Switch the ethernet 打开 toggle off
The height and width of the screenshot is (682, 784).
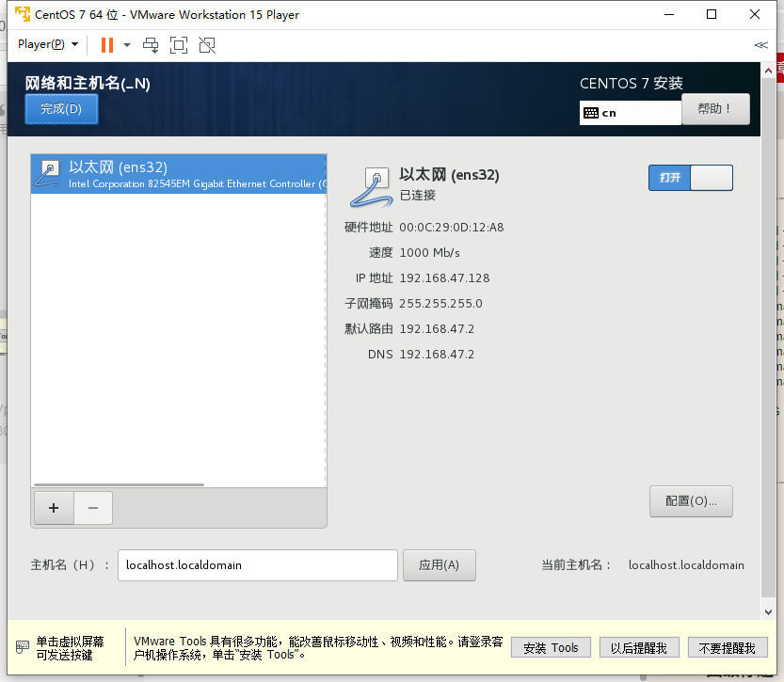(x=691, y=178)
